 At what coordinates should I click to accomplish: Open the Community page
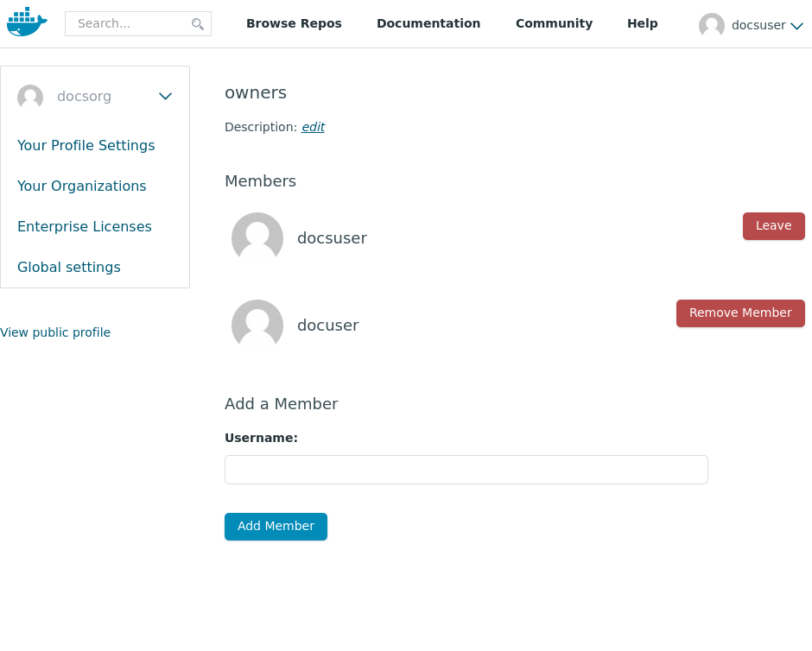click(554, 23)
